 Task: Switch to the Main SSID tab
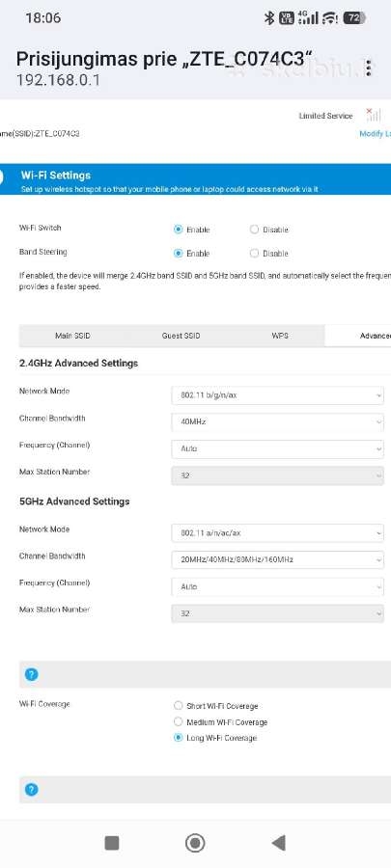click(x=72, y=336)
